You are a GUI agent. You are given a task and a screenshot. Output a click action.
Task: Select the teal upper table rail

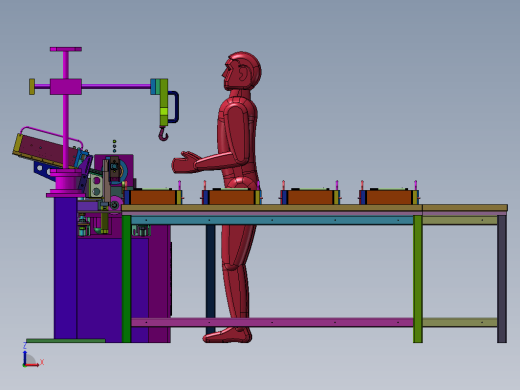click(x=272, y=220)
